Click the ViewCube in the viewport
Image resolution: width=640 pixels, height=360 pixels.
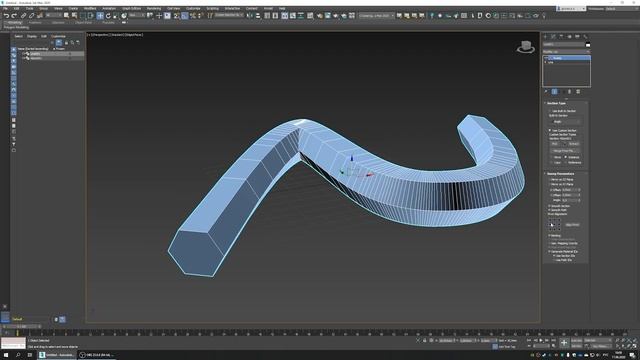pyautogui.click(x=526, y=47)
